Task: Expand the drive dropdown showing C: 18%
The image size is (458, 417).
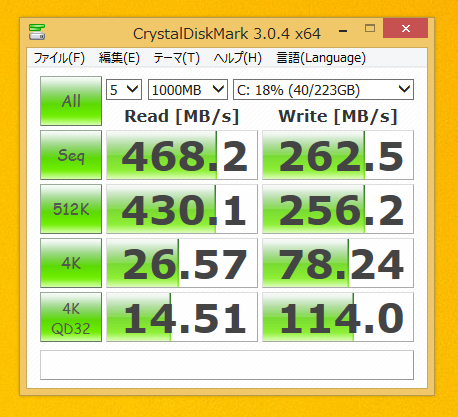Action: pos(323,89)
